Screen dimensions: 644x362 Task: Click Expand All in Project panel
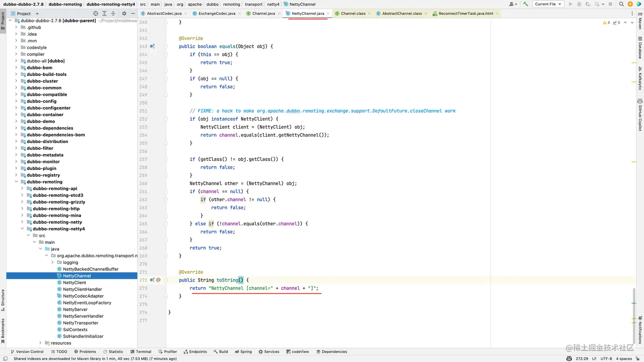104,14
